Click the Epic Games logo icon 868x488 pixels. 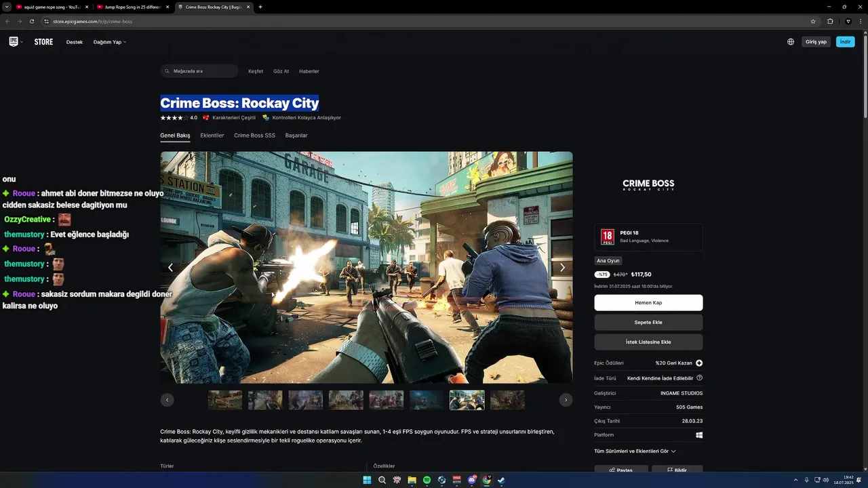pos(14,42)
